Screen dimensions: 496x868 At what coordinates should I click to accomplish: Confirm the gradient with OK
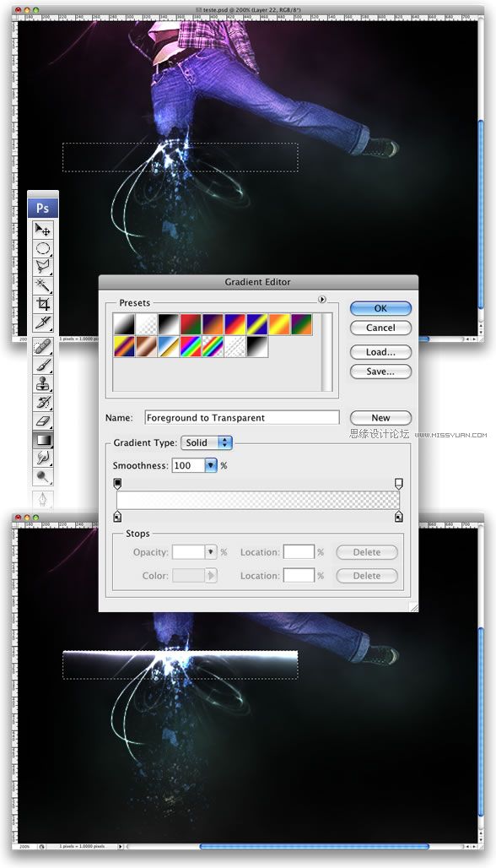(380, 308)
